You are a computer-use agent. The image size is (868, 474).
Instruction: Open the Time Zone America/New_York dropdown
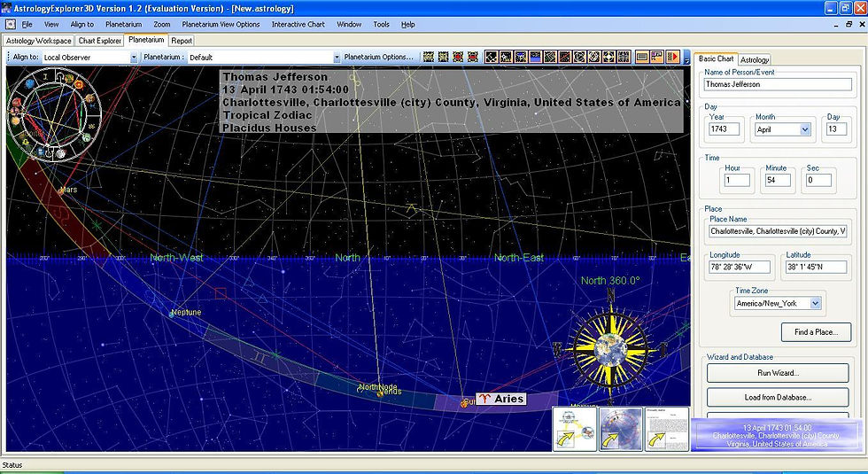(x=815, y=303)
